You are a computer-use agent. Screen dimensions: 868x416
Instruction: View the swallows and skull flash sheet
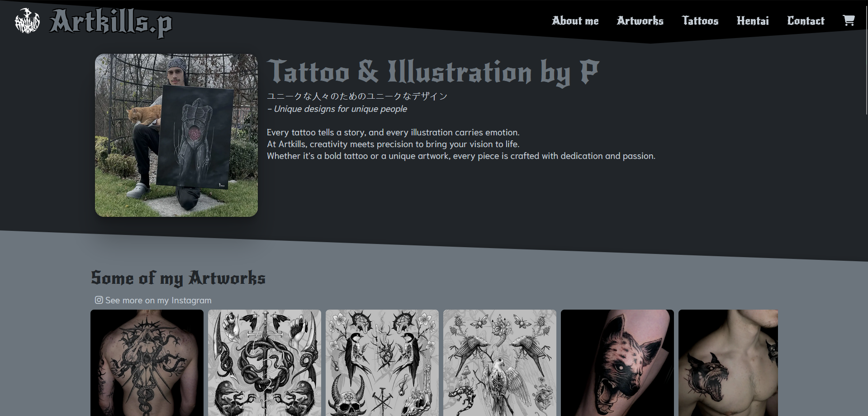coord(382,363)
